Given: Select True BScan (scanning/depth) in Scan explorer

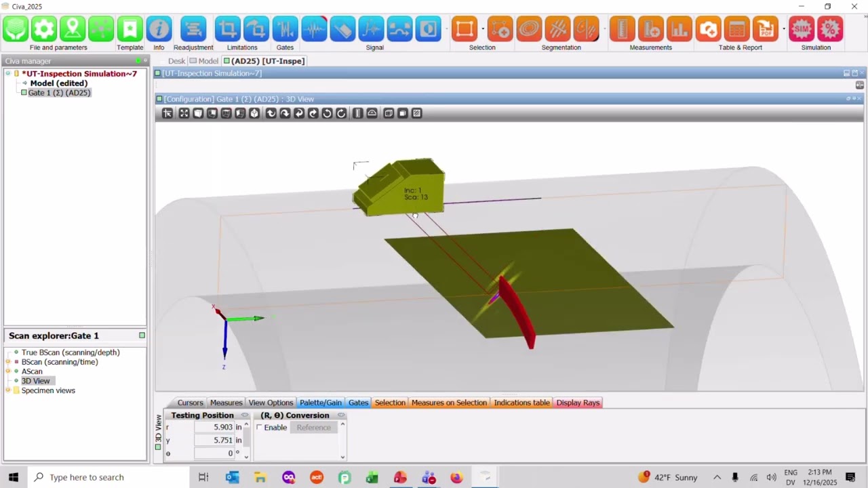Looking at the screenshot, I should click(71, 352).
